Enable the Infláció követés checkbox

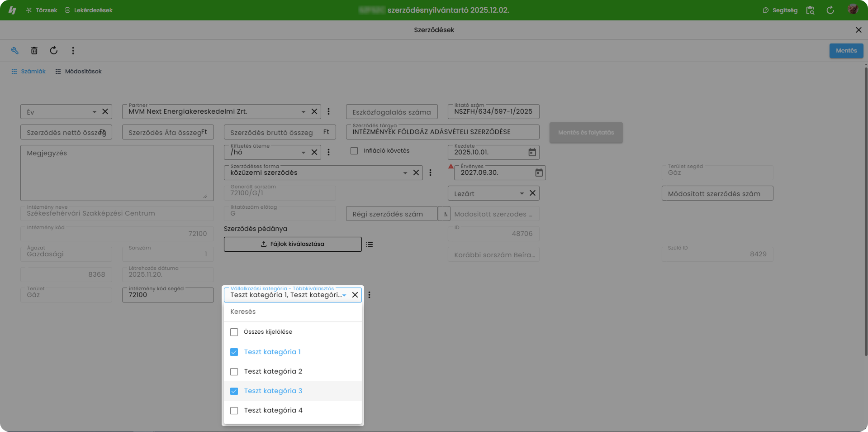pos(354,151)
